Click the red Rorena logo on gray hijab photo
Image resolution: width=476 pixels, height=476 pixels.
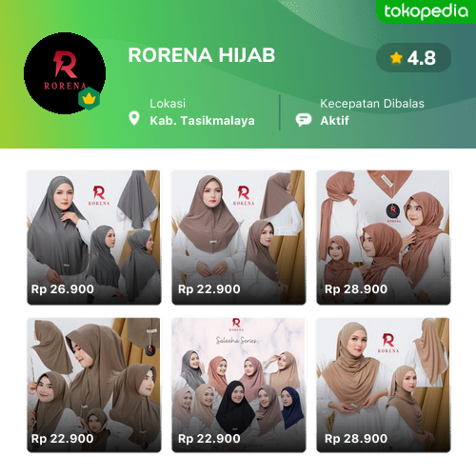coord(99,195)
